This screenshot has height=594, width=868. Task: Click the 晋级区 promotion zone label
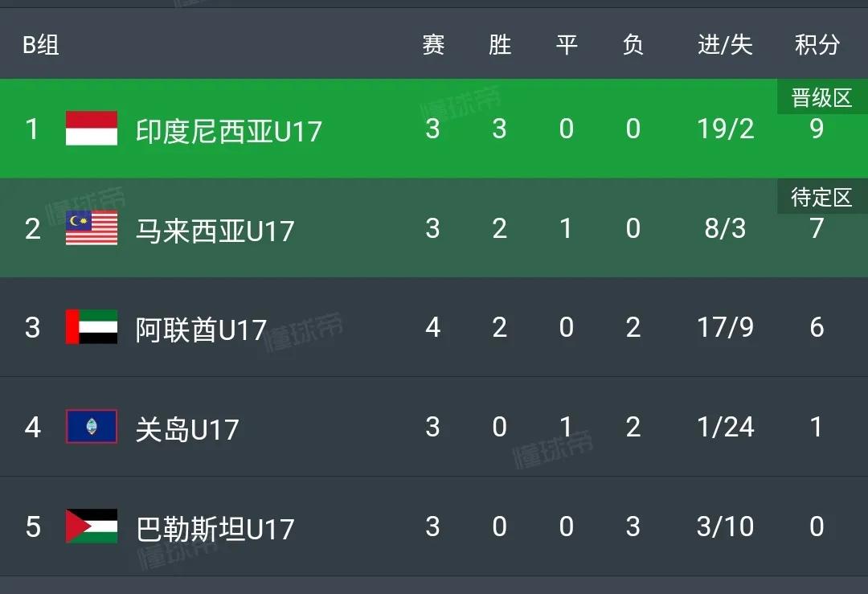821,96
